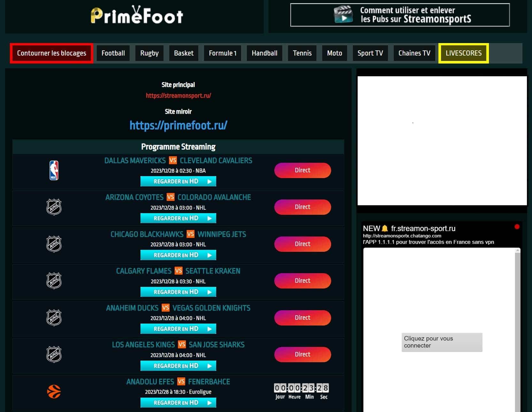This screenshot has height=412, width=532.
Task: Click the PrimeFoot logo
Action: click(137, 15)
